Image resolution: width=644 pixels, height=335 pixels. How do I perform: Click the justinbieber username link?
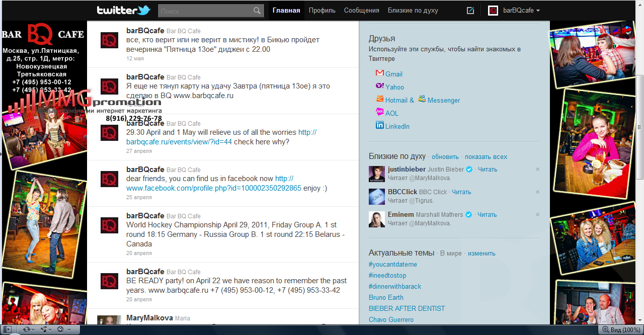(407, 170)
